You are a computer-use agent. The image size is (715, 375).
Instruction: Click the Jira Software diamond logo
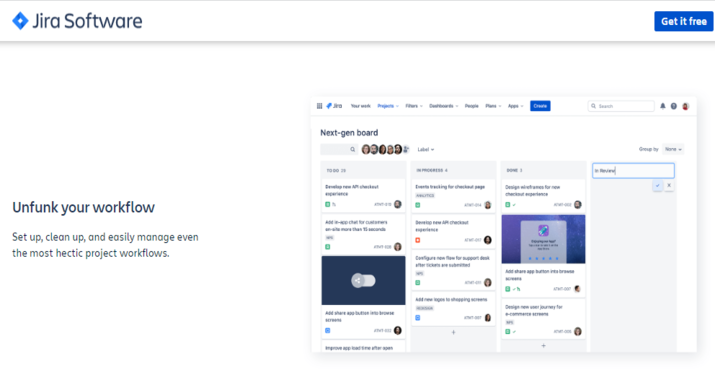(x=20, y=21)
